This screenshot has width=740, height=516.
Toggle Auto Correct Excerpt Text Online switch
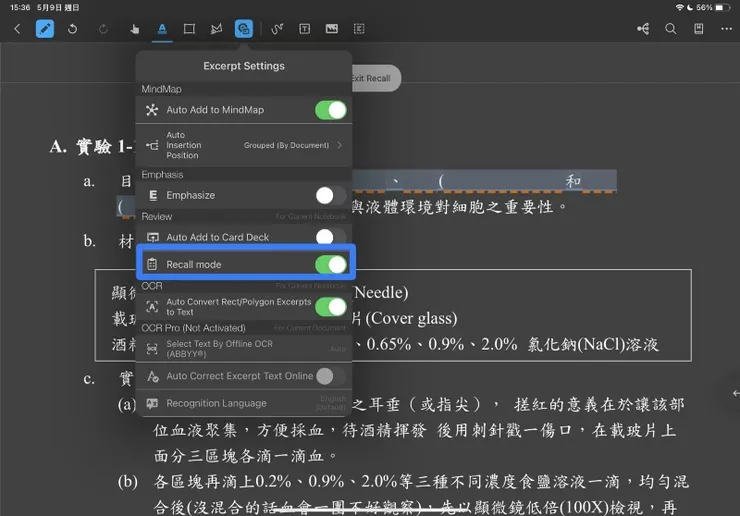pos(331,376)
